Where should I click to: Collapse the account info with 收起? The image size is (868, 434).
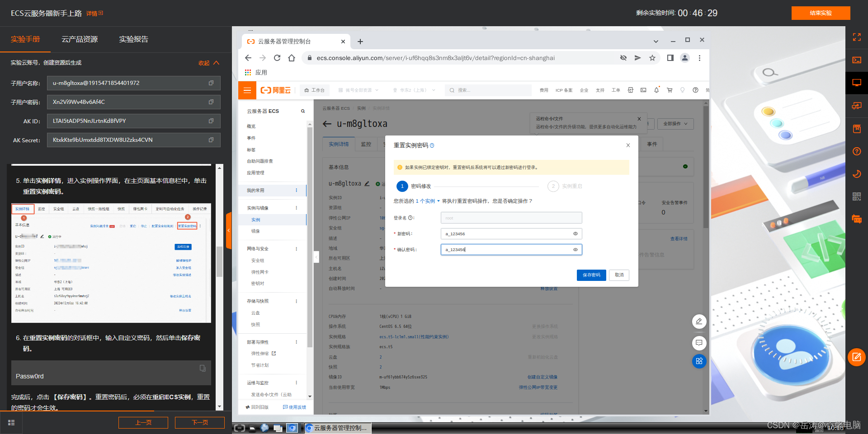[x=209, y=63]
